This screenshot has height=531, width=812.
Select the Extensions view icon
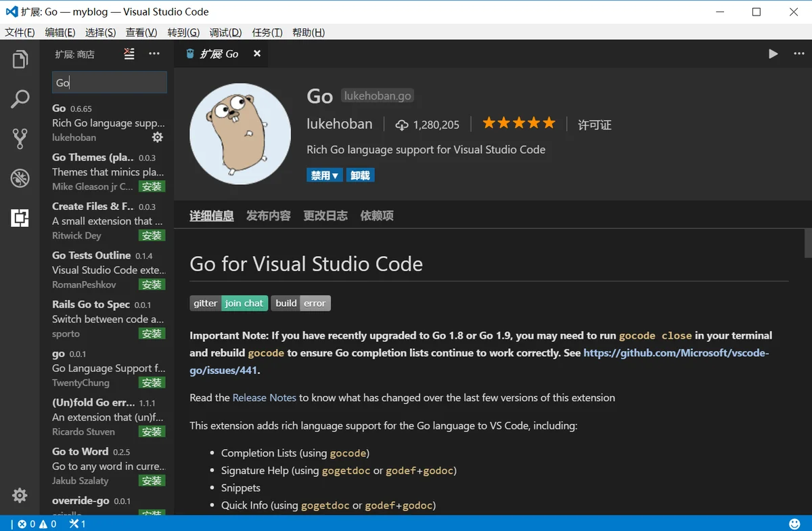pos(20,217)
